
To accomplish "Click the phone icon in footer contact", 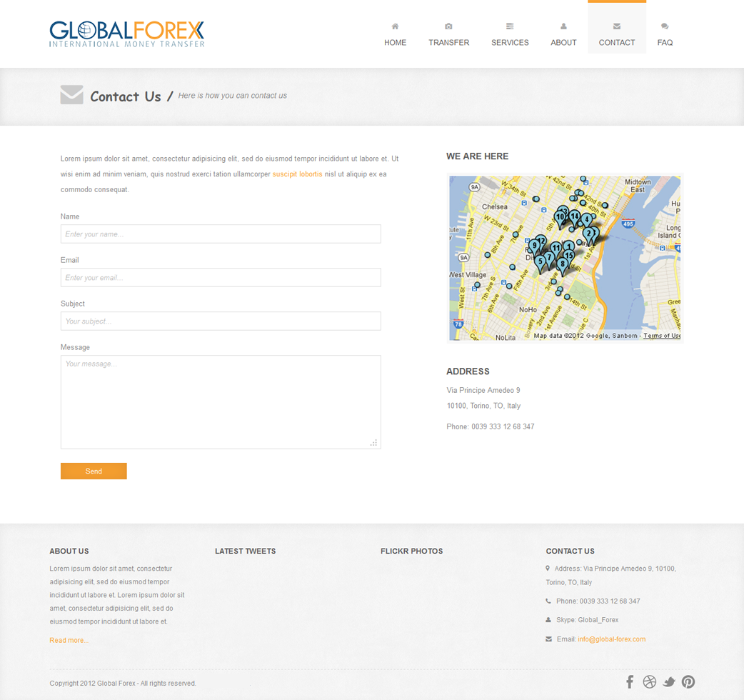I will (x=548, y=601).
